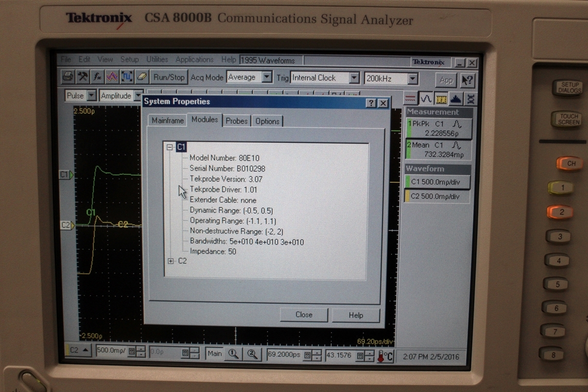Open the Trig Internal Clock dropdown
588x392 pixels.
[x=354, y=78]
